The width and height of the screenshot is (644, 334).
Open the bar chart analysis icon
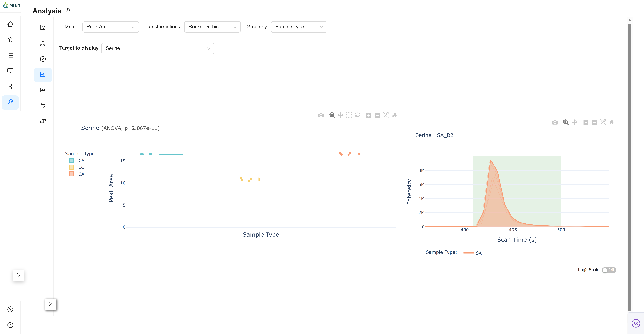coord(43,90)
